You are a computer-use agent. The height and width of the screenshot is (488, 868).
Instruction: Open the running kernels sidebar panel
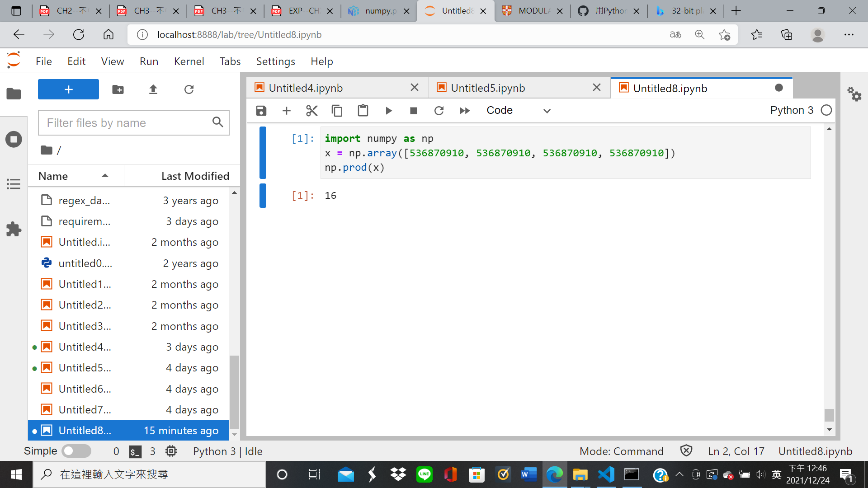tap(14, 139)
